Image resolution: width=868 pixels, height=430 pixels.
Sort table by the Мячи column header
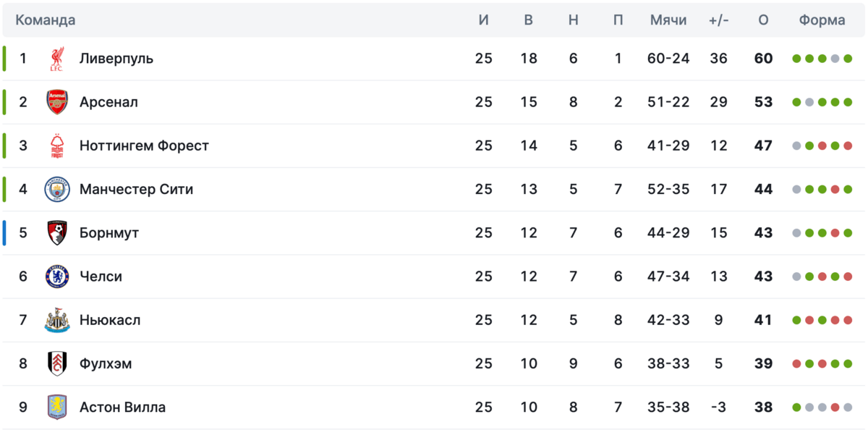pyautogui.click(x=668, y=20)
